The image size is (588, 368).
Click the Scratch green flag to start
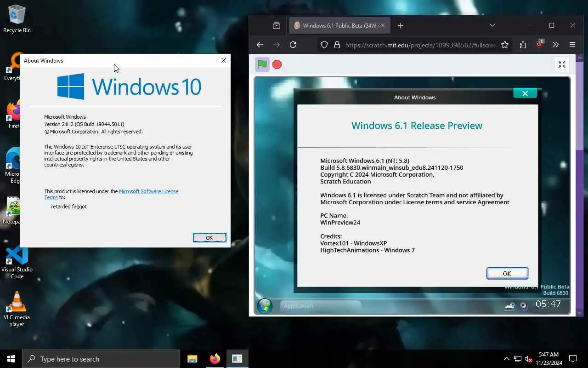pos(262,64)
